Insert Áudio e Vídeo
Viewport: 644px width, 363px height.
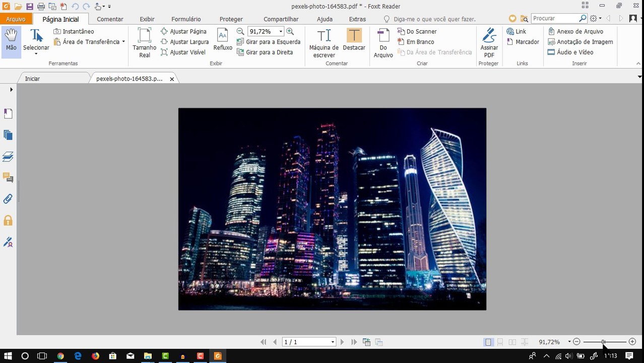pos(570,52)
